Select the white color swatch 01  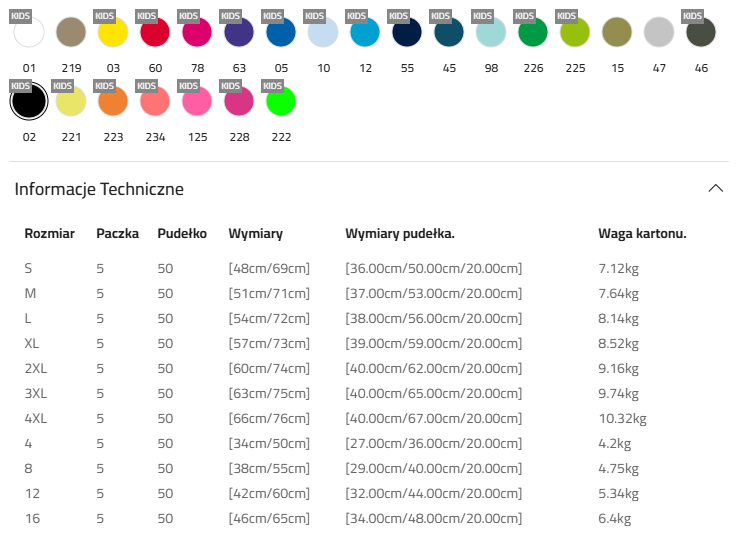pyautogui.click(x=29, y=32)
